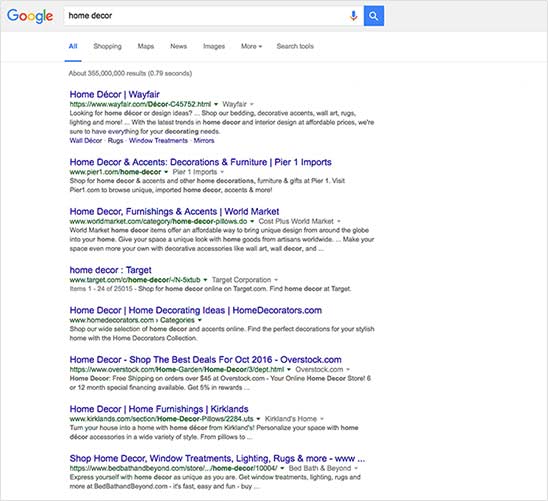Expand dropdown arrow next to pier1.com URL

coord(166,172)
